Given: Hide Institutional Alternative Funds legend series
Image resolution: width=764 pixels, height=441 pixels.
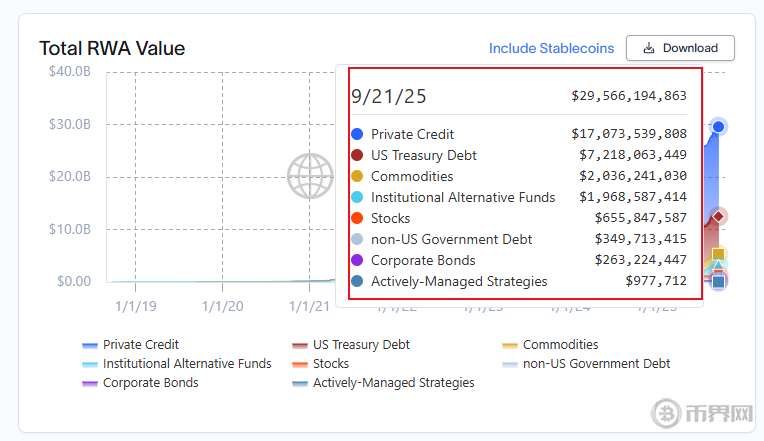Looking at the screenshot, I should pos(187,364).
